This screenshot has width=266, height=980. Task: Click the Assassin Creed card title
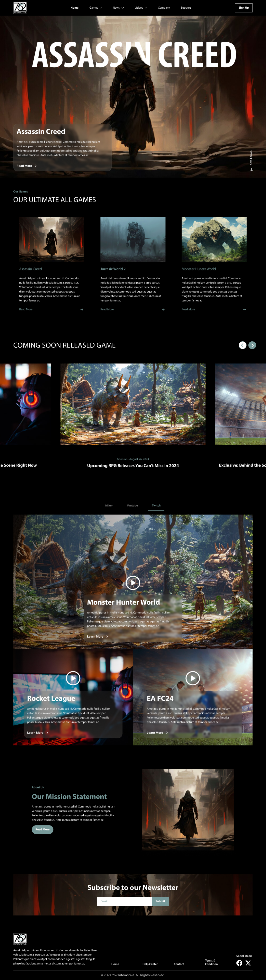[30, 269]
